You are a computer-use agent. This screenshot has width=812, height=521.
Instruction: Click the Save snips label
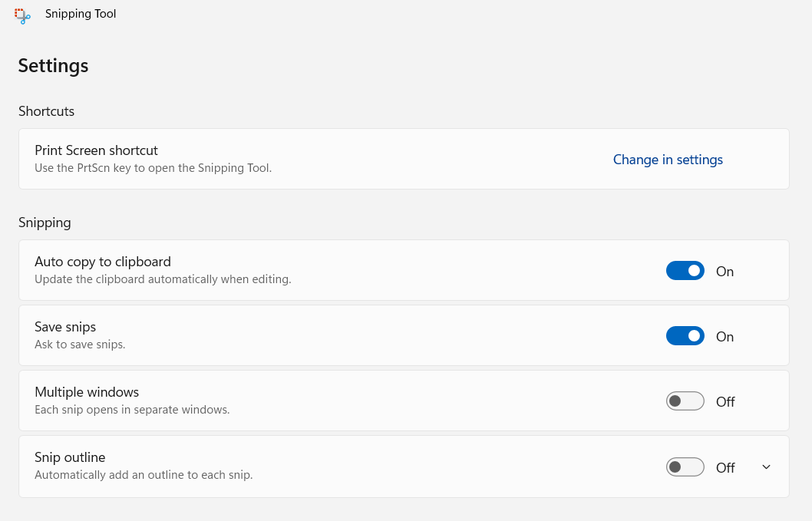pos(65,327)
